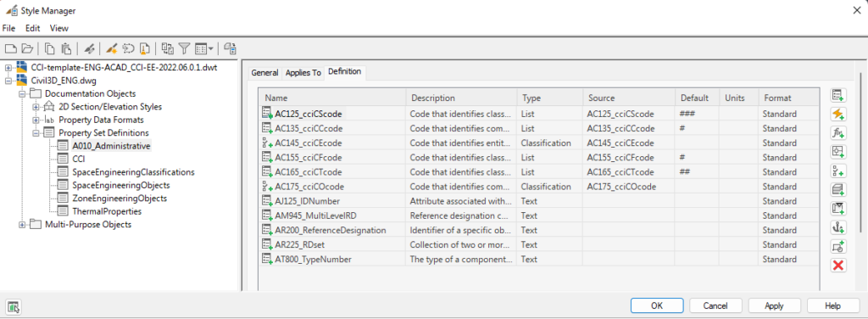Screen dimensions: 868x319
Task: Expand CCI-template-ENG-ACAD drawing node
Action: (x=8, y=68)
